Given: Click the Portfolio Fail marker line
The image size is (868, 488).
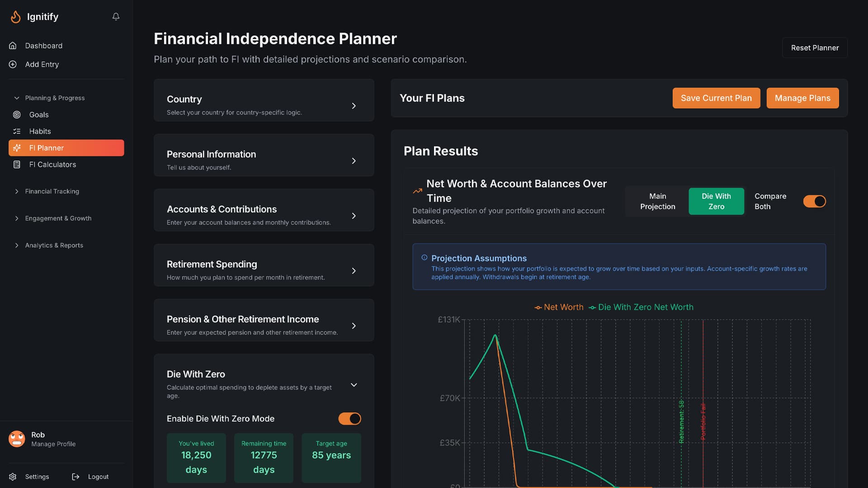Looking at the screenshot, I should (703, 403).
